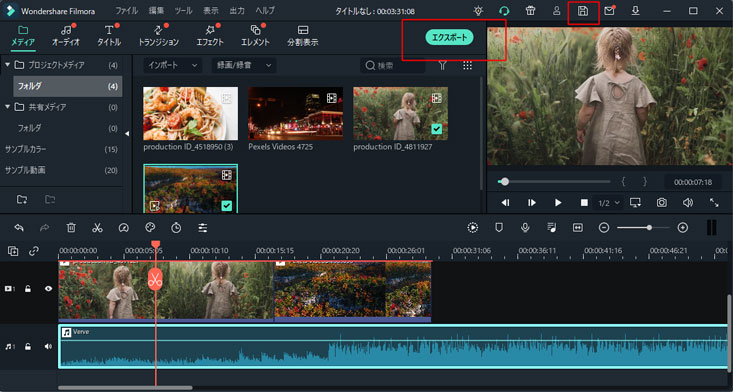Collapse the プロジェクトメディア tree
The image size is (733, 392).
pos(7,64)
